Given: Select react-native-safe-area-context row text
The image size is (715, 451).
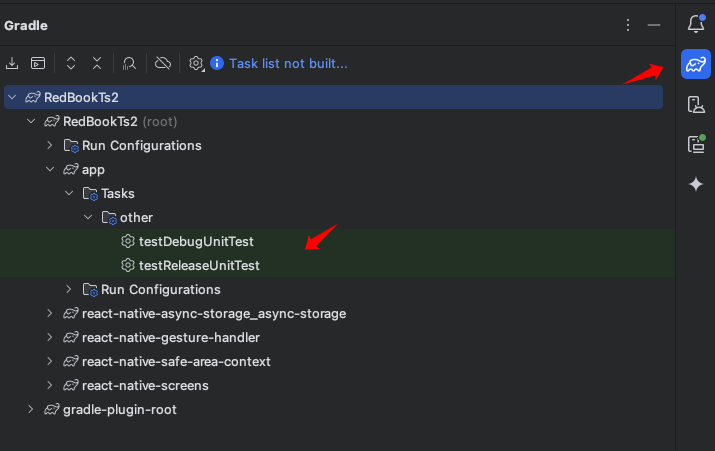Looking at the screenshot, I should coord(176,361).
